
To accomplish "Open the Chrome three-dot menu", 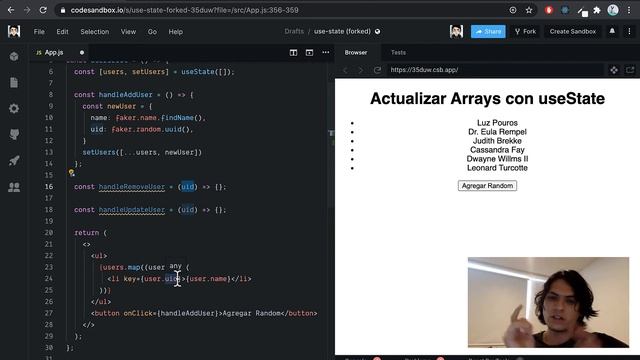I will pyautogui.click(x=629, y=10).
